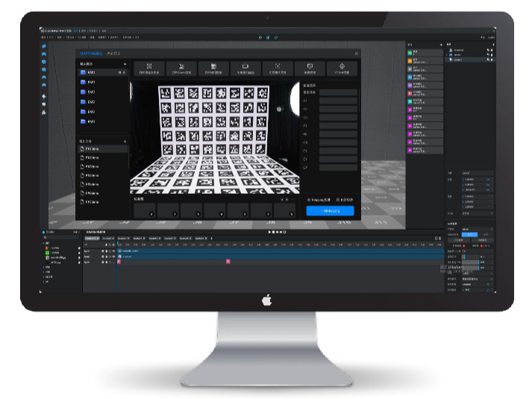Expand the top folder in bottom-left asset tree
Screen dimensions: 532x399
pyautogui.click(x=43, y=243)
